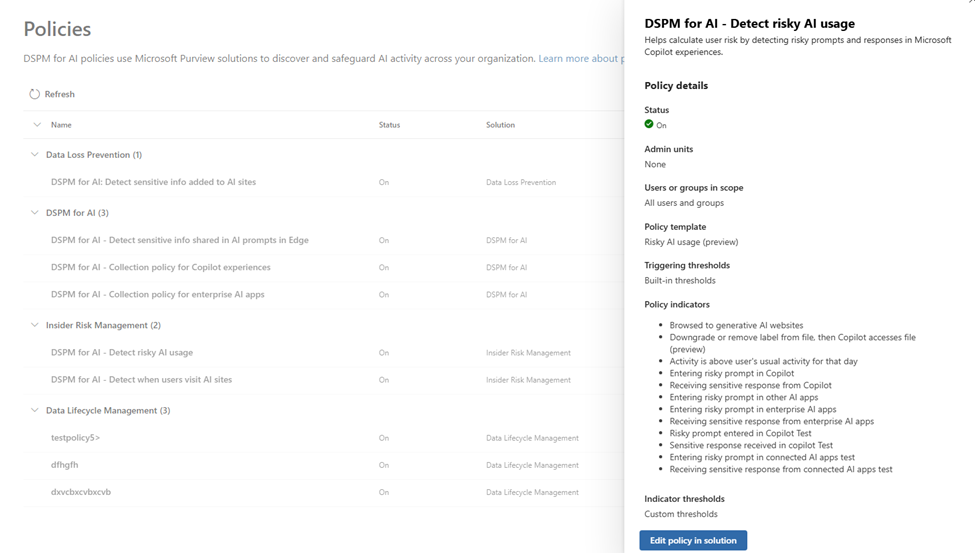The image size is (975, 553).
Task: Collapse the Data Lifecycle Management group
Action: click(x=37, y=410)
